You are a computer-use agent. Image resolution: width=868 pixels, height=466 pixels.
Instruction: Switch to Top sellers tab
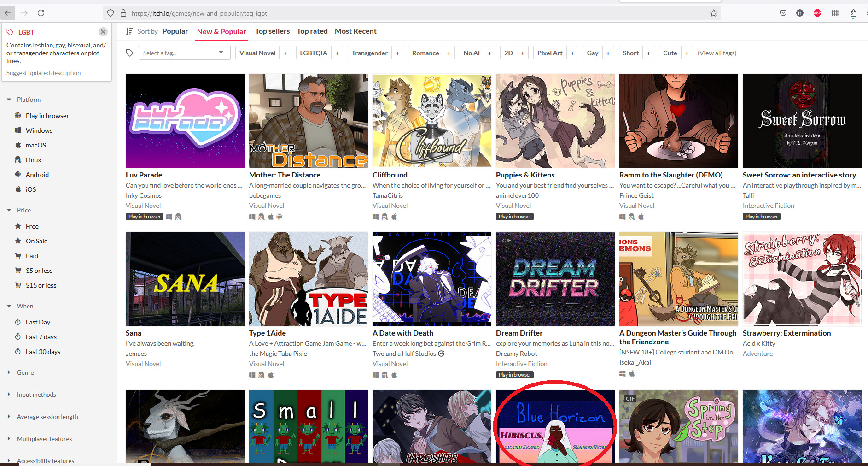[272, 31]
